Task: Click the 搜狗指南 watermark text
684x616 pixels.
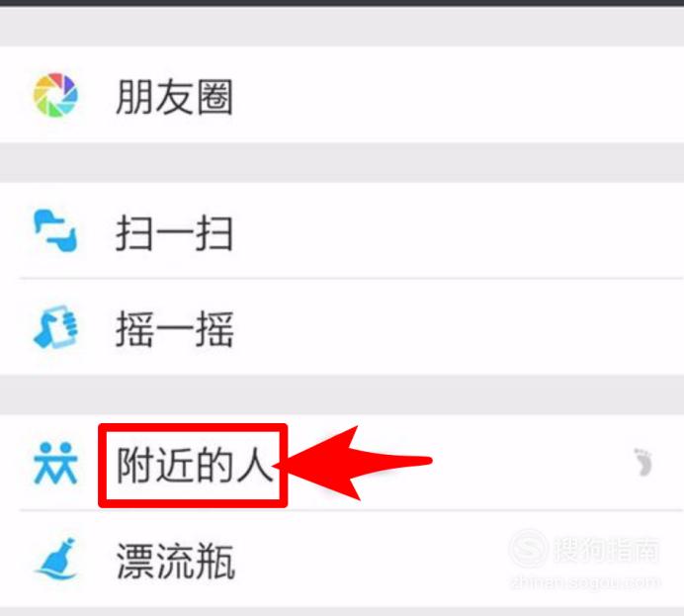Action: 606,550
